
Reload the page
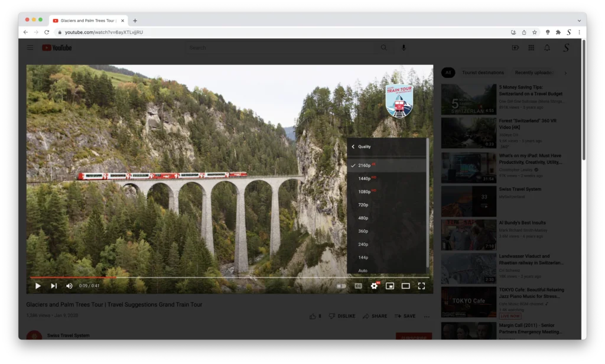47,32
